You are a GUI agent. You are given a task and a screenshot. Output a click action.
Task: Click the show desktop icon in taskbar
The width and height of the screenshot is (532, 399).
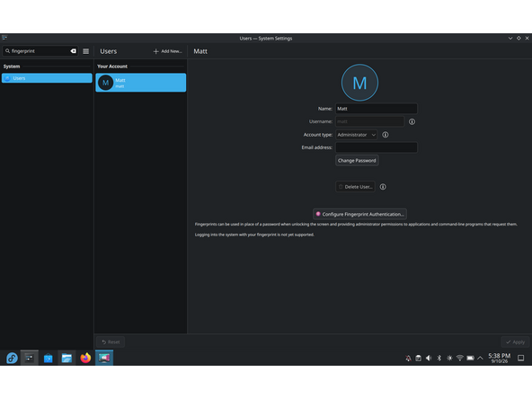[521, 359]
